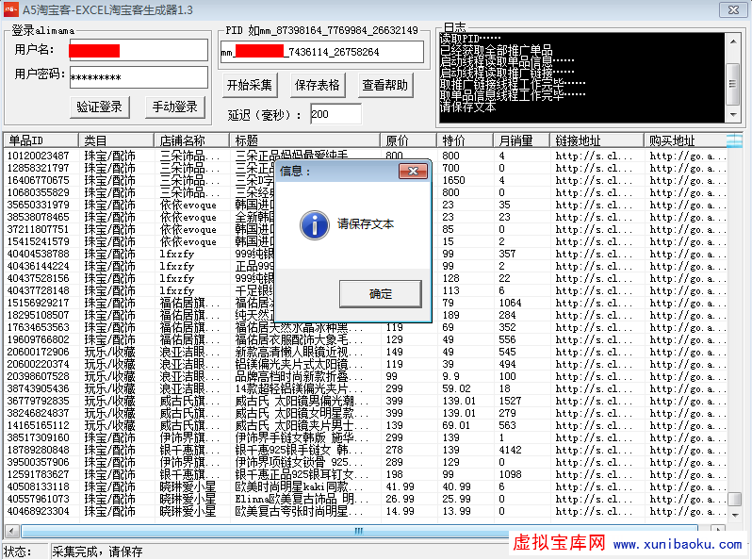Screen dimensions: 752x560
Task: Close the 信息 dialog with the X
Action: pyautogui.click(x=412, y=171)
